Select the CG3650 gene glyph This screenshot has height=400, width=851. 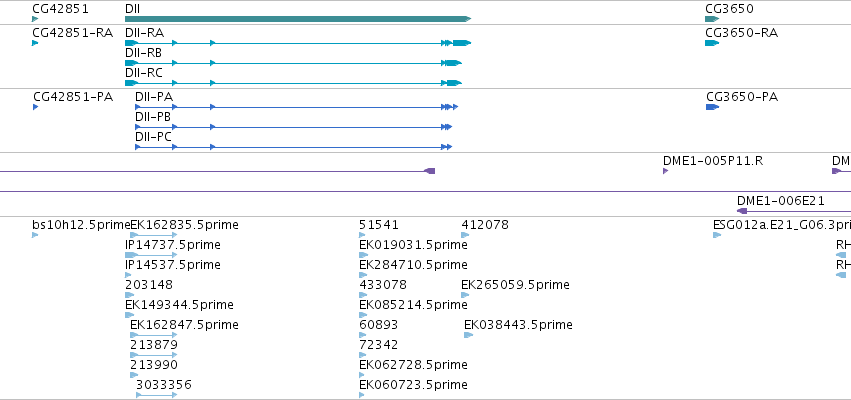[x=712, y=19]
